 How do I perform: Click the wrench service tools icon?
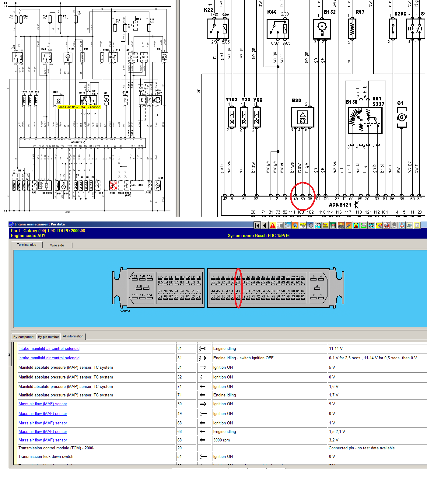(x=288, y=225)
